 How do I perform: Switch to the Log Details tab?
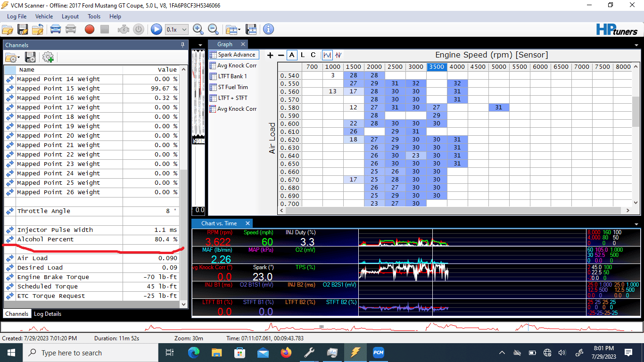(48, 313)
